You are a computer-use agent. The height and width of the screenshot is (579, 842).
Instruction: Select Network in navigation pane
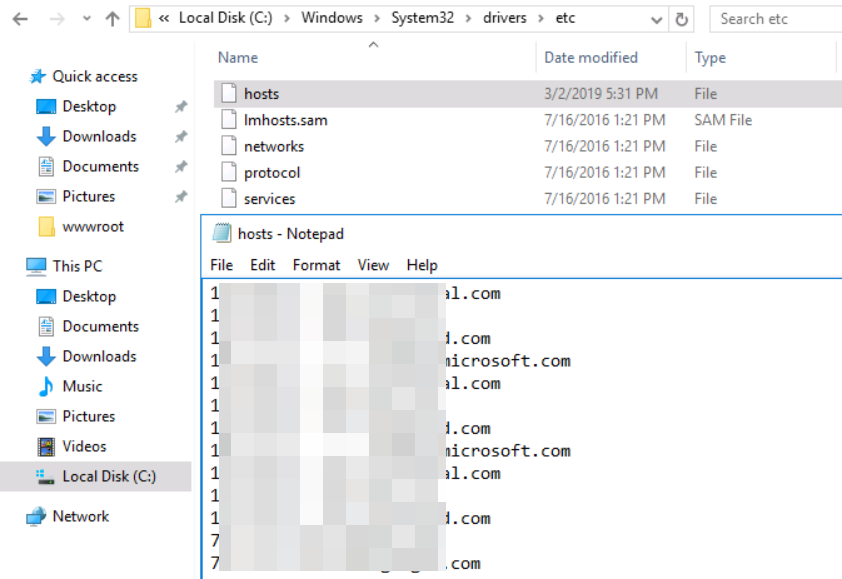click(x=81, y=517)
